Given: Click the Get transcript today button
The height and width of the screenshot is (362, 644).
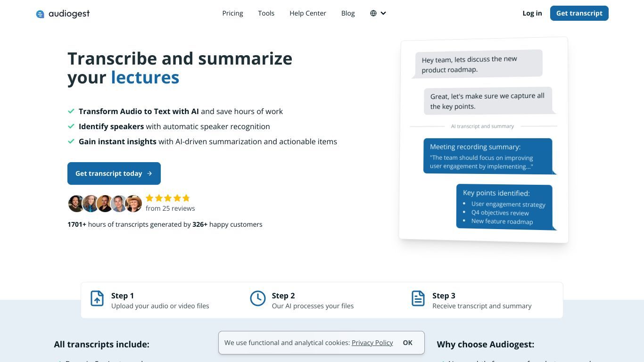Looking at the screenshot, I should point(114,173).
